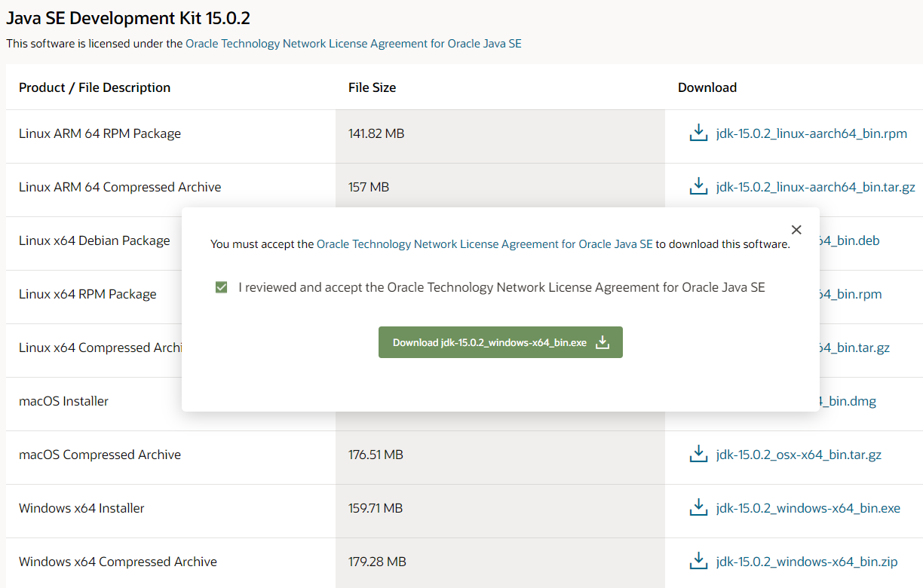Screen dimensions: 923x588
Task: Click the 179.28 MB file size cell
Action: (x=500, y=562)
